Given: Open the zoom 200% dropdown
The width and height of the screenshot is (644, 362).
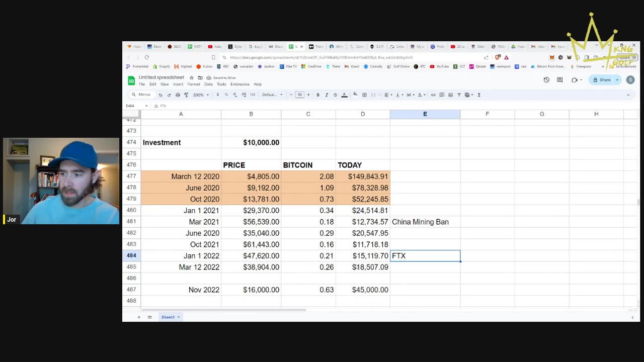Looking at the screenshot, I should [201, 95].
